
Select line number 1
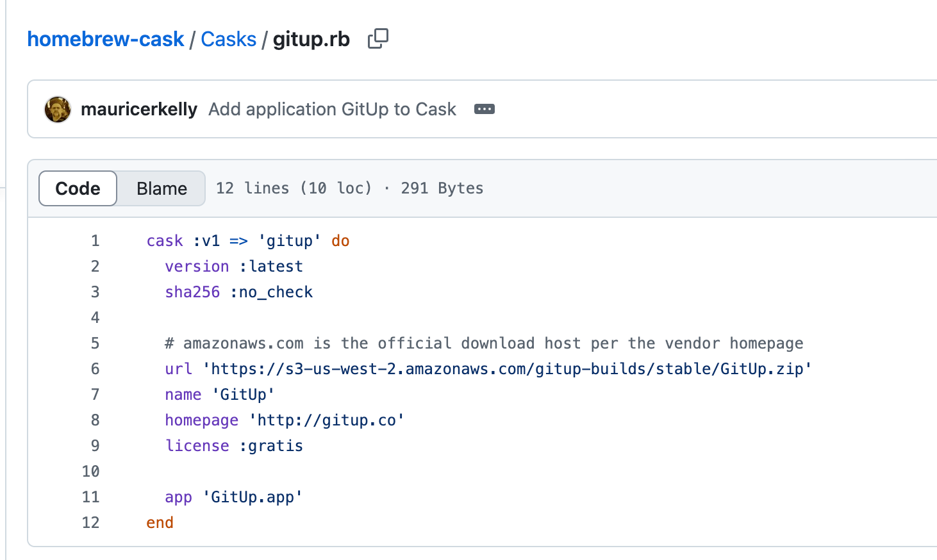pyautogui.click(x=95, y=241)
